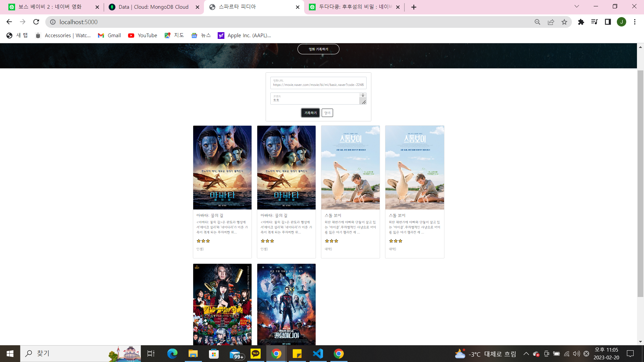Open the media controls icon
This screenshot has width=644, height=362.
click(594, 22)
